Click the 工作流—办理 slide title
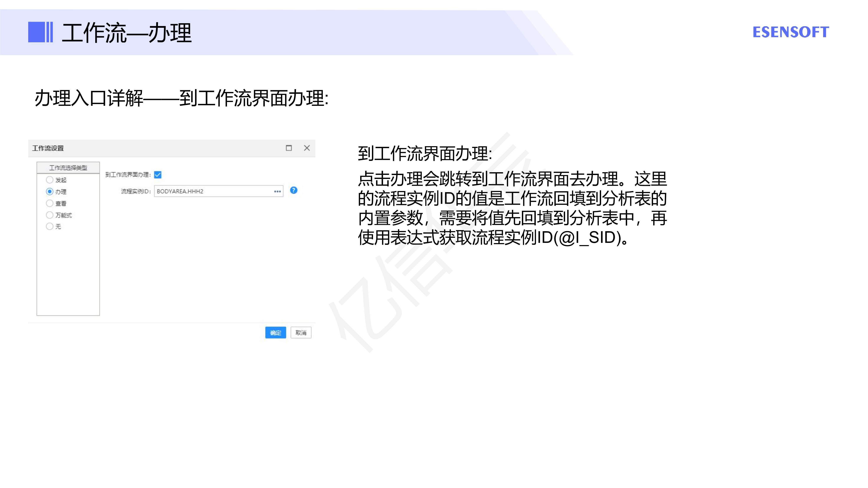868x488 pixels. [127, 33]
